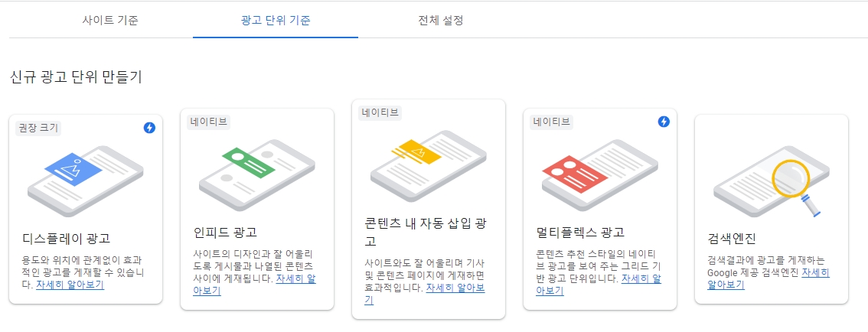The width and height of the screenshot is (868, 332).
Task: Click the lightning icon on 멀티플렉스 광고 card
Action: click(x=664, y=122)
